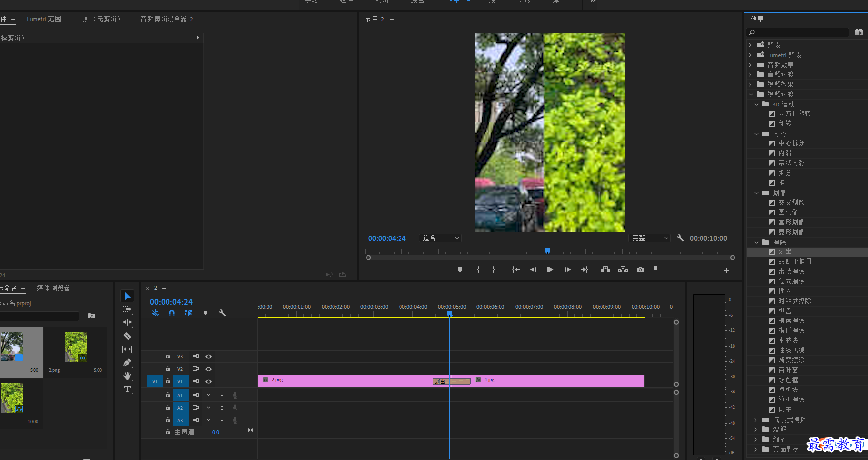Open timeline display settings wrench
Viewport: 868px width, 460px height.
click(222, 313)
